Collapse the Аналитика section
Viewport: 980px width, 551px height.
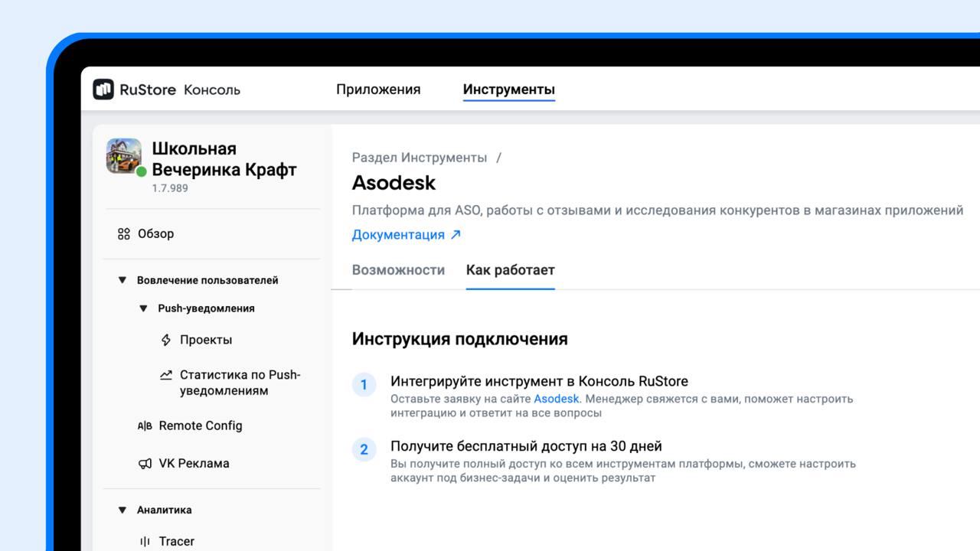[x=122, y=510]
